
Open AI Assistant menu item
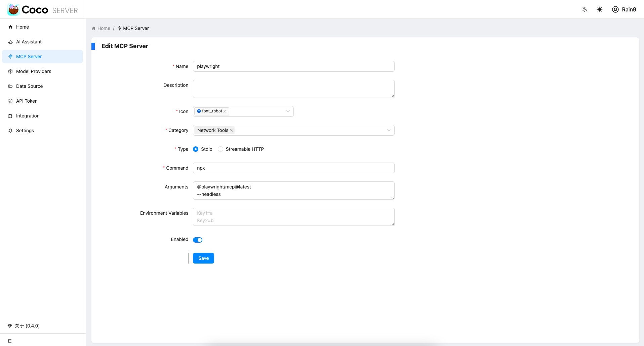pos(42,42)
